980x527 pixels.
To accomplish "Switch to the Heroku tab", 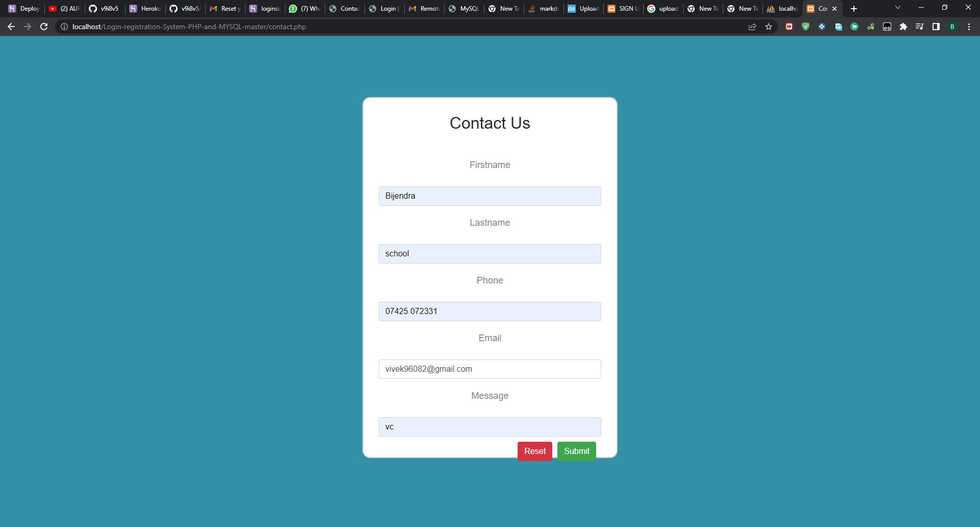I will coord(145,8).
